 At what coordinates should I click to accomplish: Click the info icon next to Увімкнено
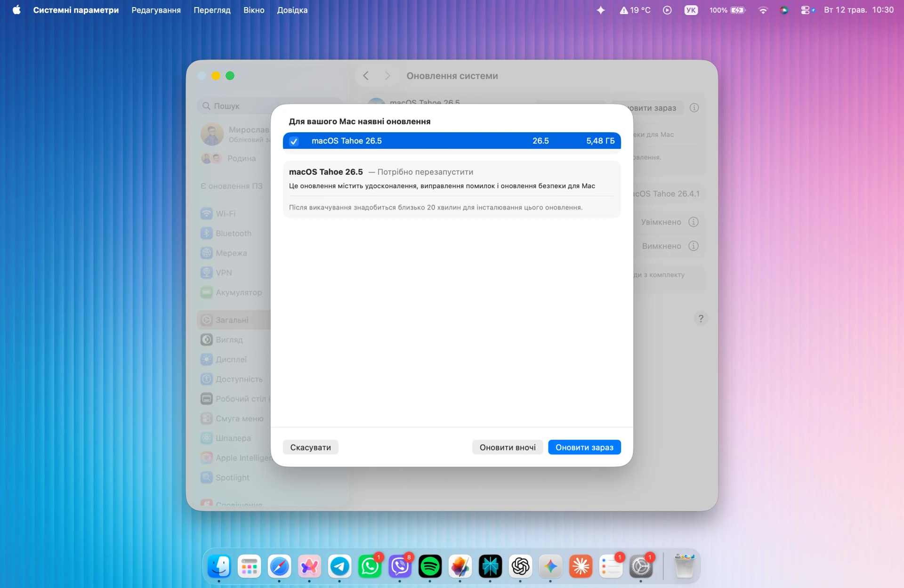[694, 222]
